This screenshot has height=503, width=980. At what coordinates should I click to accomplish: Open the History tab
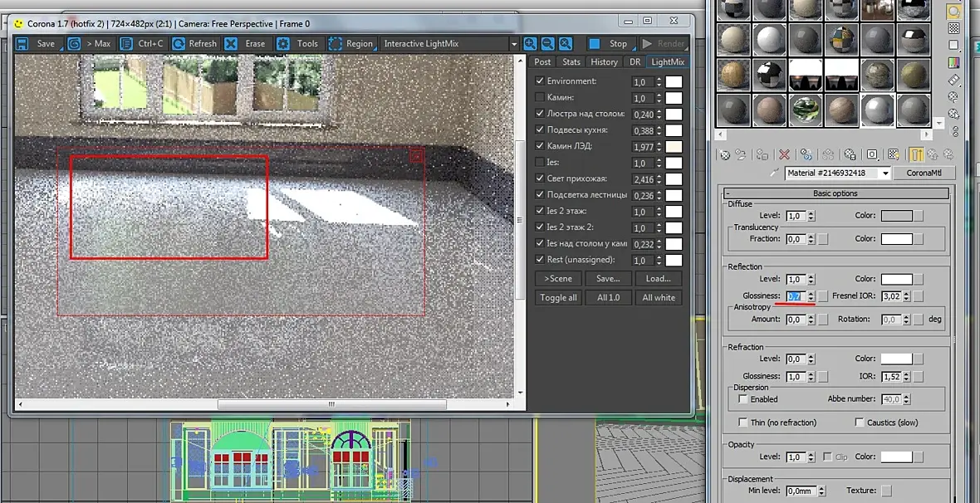(x=604, y=62)
